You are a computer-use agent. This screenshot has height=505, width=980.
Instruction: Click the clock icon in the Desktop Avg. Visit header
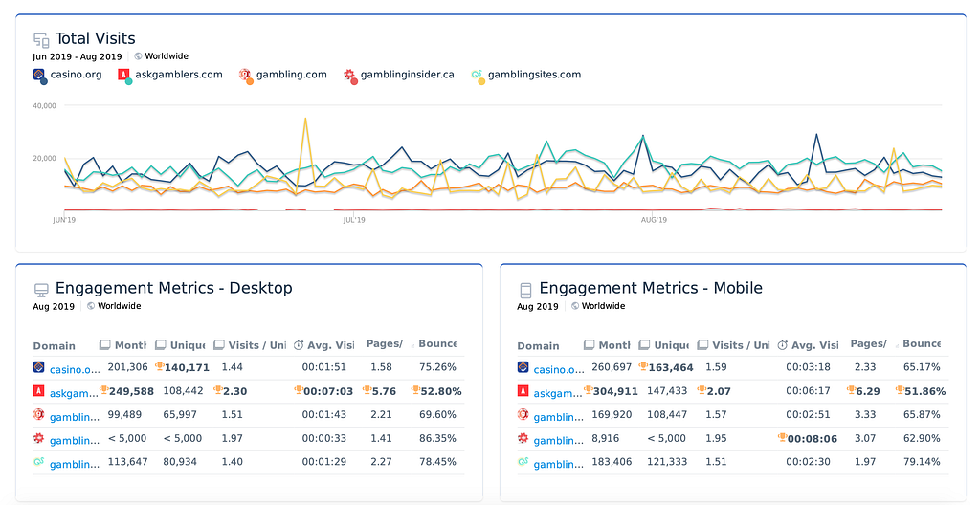pyautogui.click(x=299, y=345)
